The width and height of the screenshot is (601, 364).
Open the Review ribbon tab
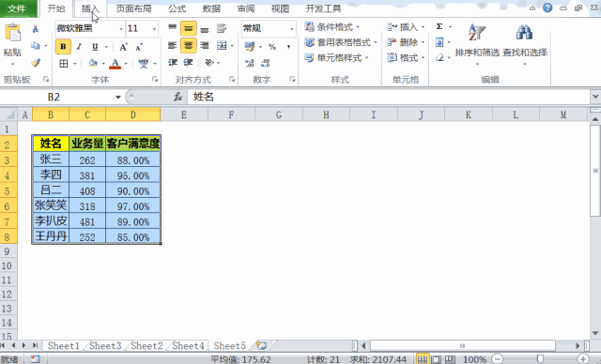246,8
